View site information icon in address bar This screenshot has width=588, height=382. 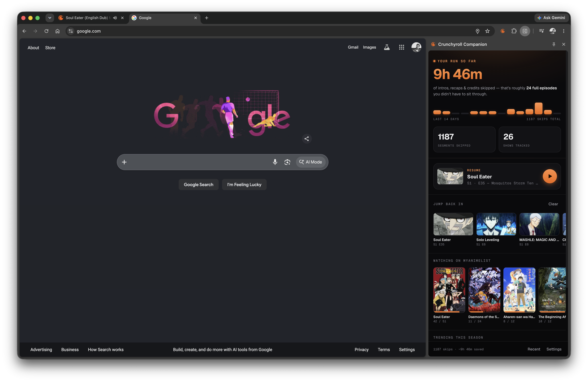tap(71, 31)
